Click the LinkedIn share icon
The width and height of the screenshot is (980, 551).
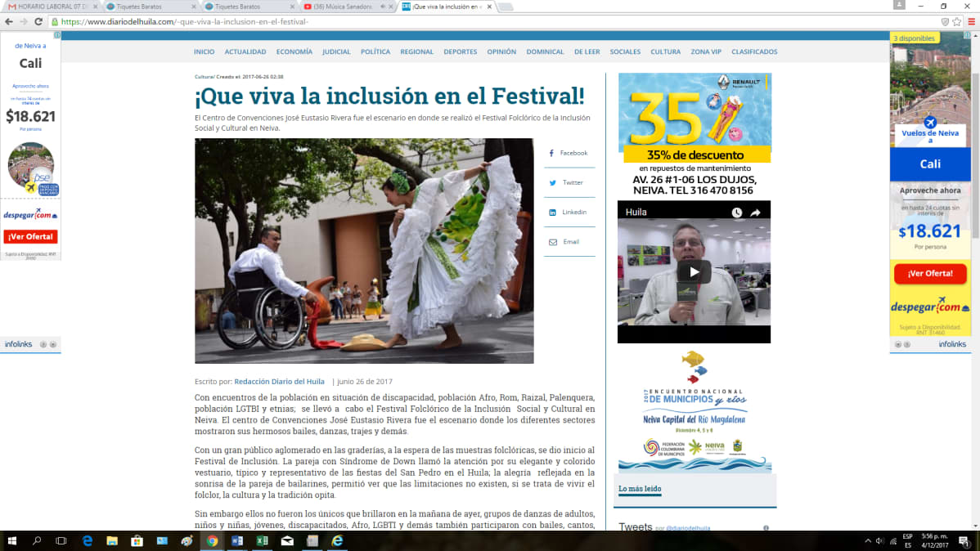pyautogui.click(x=552, y=213)
